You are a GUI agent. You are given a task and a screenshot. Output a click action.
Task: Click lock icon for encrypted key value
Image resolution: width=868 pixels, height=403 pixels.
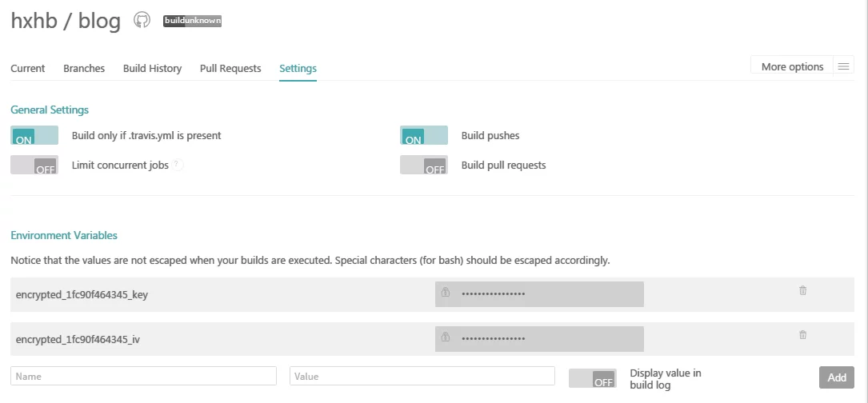446,293
